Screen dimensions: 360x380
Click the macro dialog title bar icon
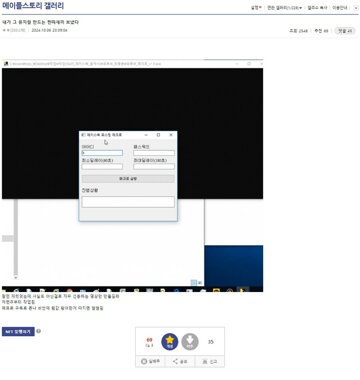coord(83,135)
